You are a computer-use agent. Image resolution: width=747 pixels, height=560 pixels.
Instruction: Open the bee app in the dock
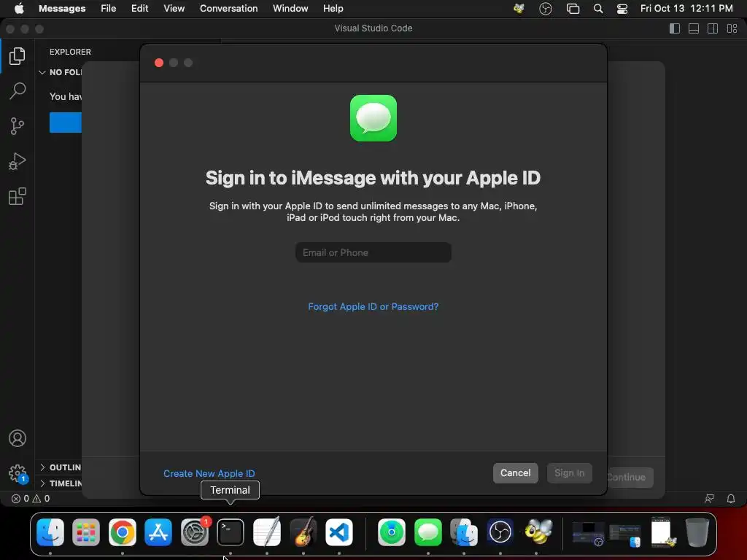(537, 532)
